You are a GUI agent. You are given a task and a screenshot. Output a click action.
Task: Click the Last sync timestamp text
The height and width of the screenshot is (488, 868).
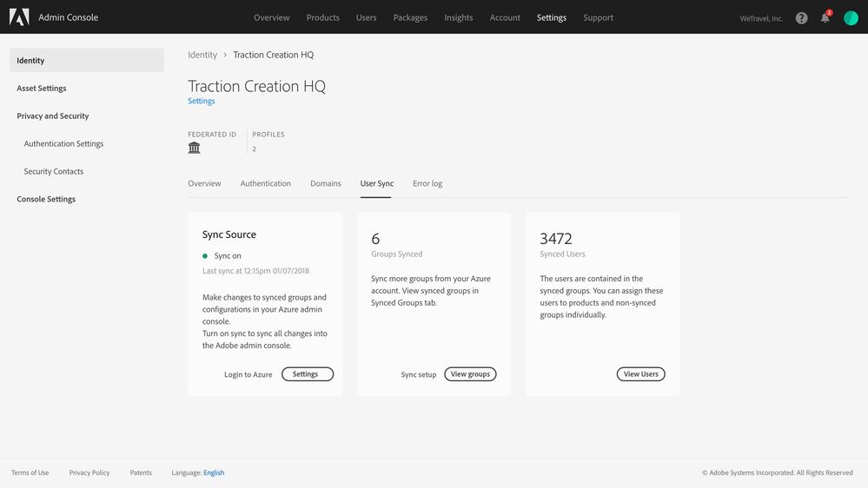pyautogui.click(x=255, y=271)
